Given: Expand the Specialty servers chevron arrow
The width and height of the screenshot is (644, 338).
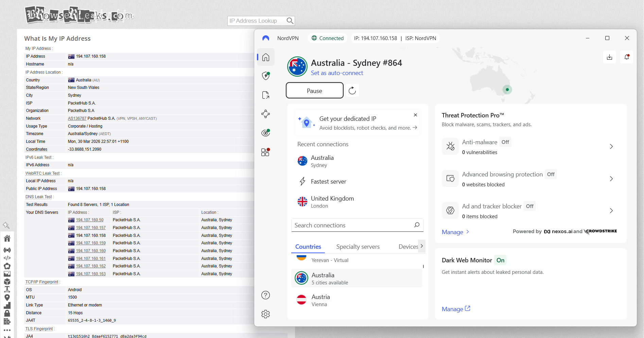Looking at the screenshot, I should 422,246.
